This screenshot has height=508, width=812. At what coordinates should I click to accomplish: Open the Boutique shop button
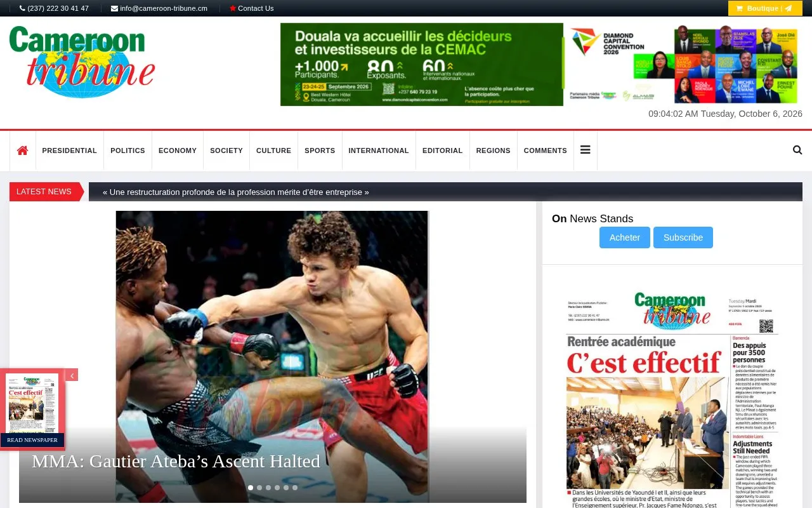[x=765, y=8]
